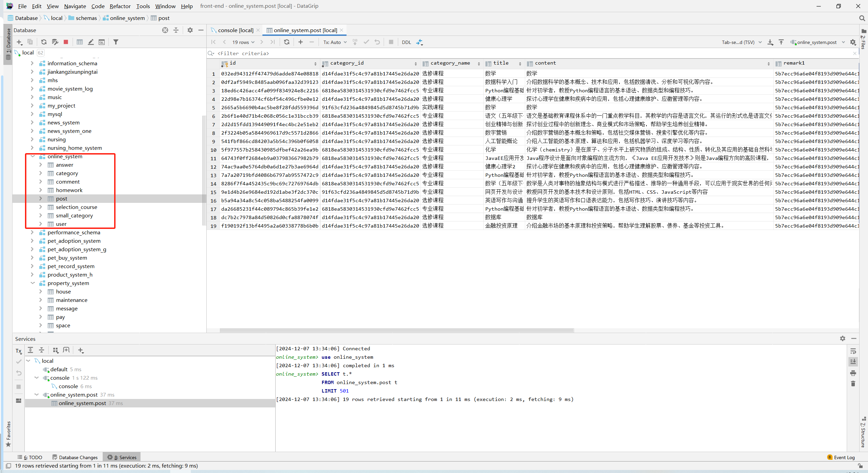Viewport: 868px width, 473px height.
Task: Click the TODO tool window button
Action: 30,457
